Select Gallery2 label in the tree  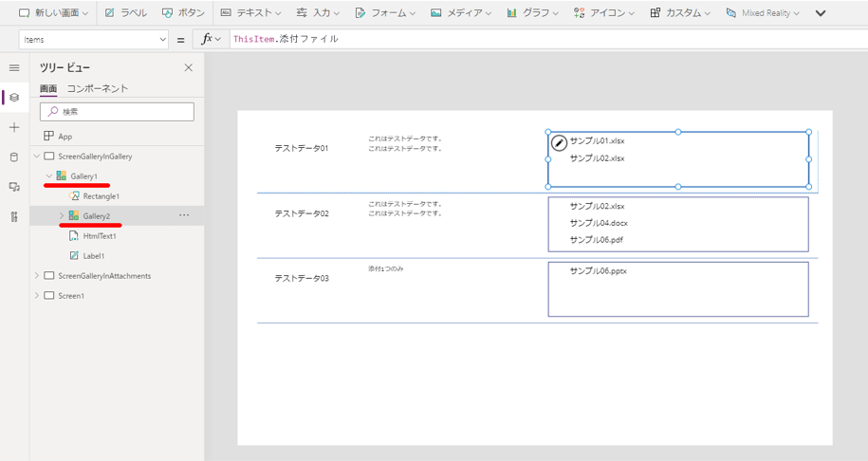click(x=97, y=216)
